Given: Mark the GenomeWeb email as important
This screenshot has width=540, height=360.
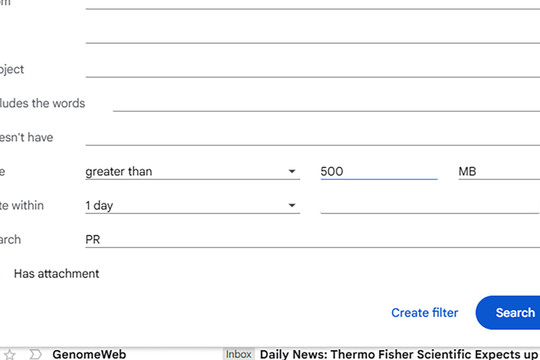Looking at the screenshot, I should (35, 354).
